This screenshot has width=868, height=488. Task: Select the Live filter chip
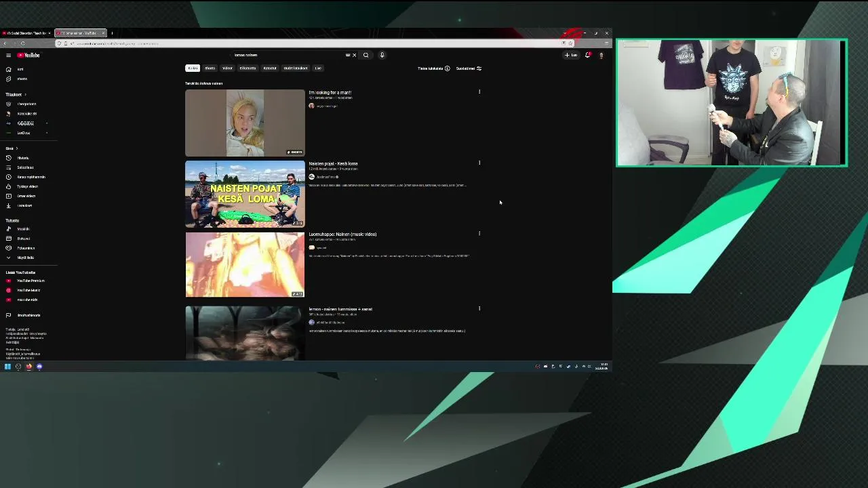(x=318, y=68)
